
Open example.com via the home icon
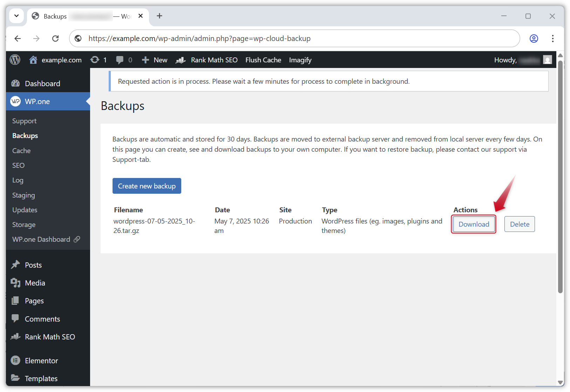click(33, 60)
